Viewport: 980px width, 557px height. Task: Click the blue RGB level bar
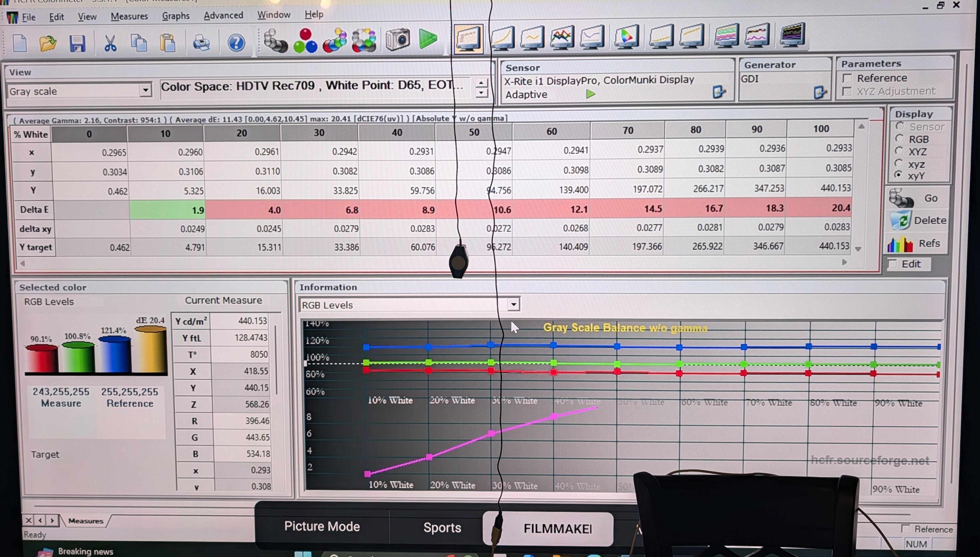[115, 354]
